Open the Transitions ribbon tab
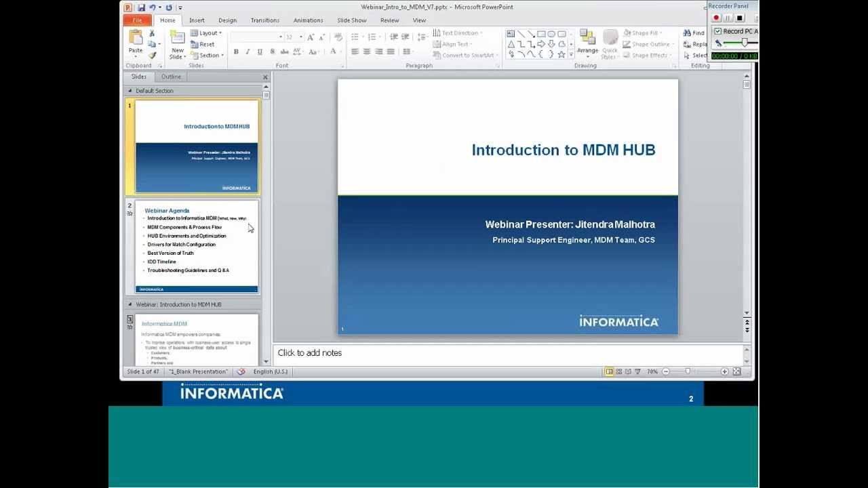The width and height of the screenshot is (868, 488). pyautogui.click(x=264, y=20)
